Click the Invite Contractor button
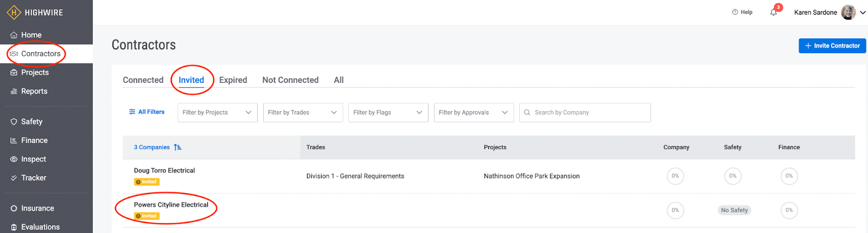Image resolution: width=868 pixels, height=233 pixels. point(832,46)
